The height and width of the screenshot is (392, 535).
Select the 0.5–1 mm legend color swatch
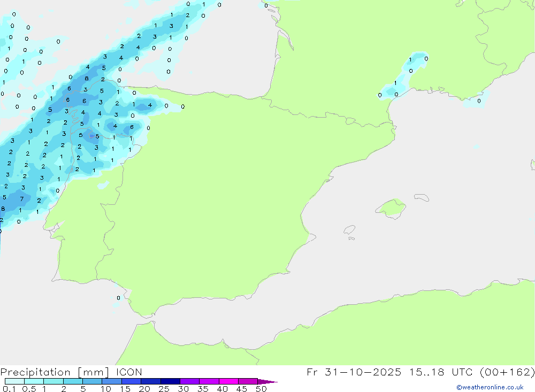click(34, 381)
